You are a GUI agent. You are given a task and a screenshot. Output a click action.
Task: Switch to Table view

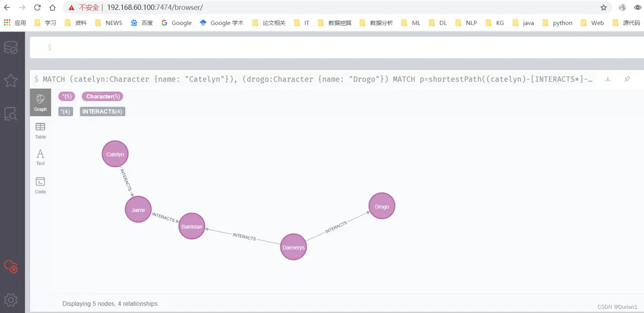tap(40, 130)
